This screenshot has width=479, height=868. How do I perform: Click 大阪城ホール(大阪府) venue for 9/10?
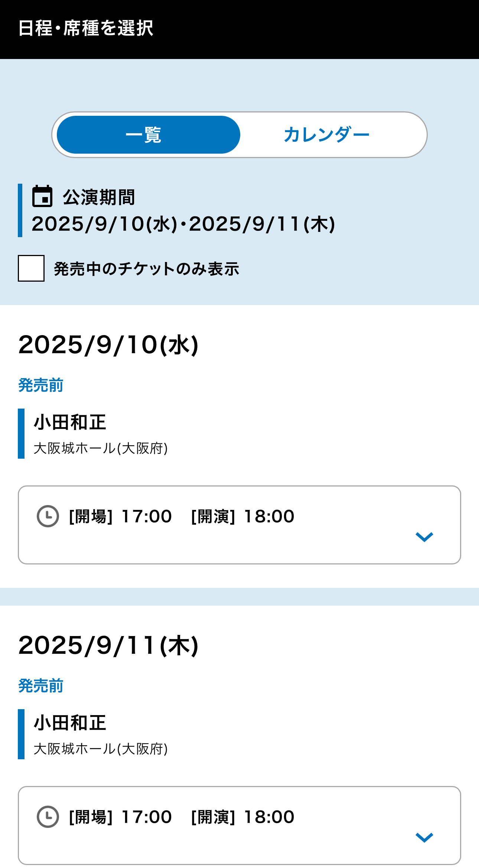click(101, 448)
